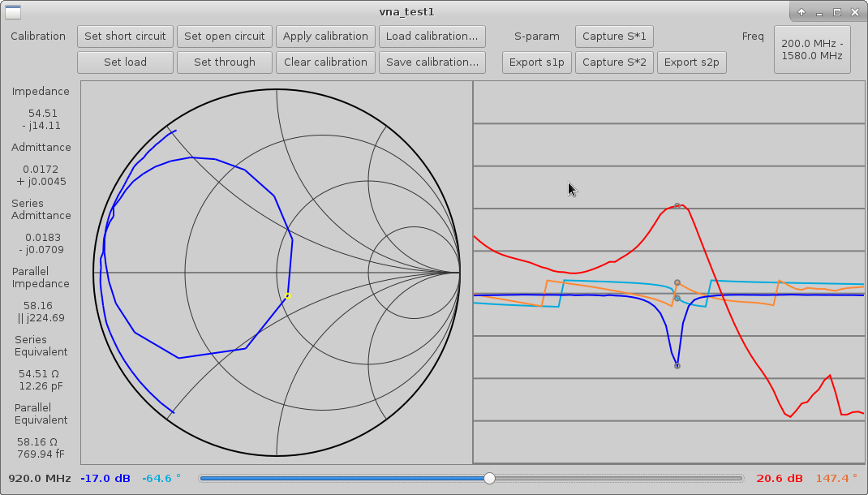Click the shade/roll-up window arrow icon
Screen dimensions: 868x495
(801, 12)
